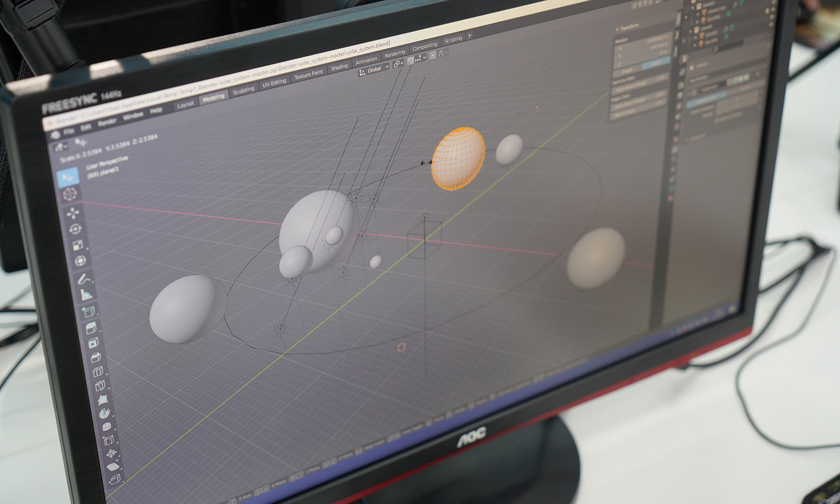Select the Rotate tool icon
The height and width of the screenshot is (504, 840).
(75, 229)
